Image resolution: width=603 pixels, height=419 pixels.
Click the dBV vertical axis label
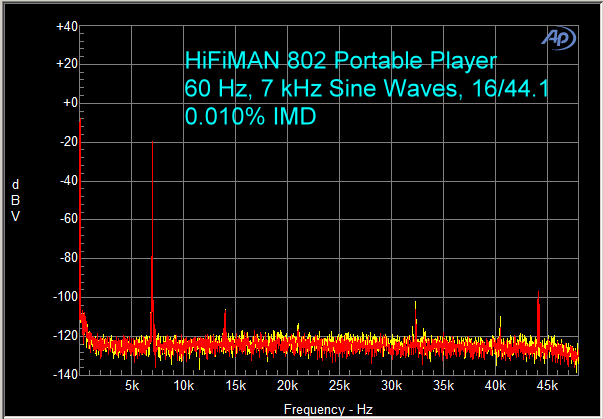(15, 200)
